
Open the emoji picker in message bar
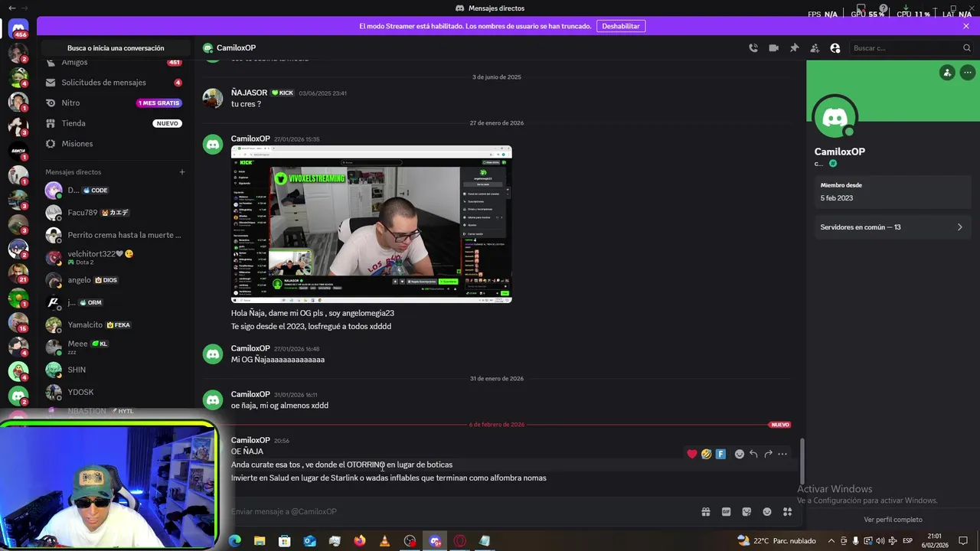(x=767, y=512)
